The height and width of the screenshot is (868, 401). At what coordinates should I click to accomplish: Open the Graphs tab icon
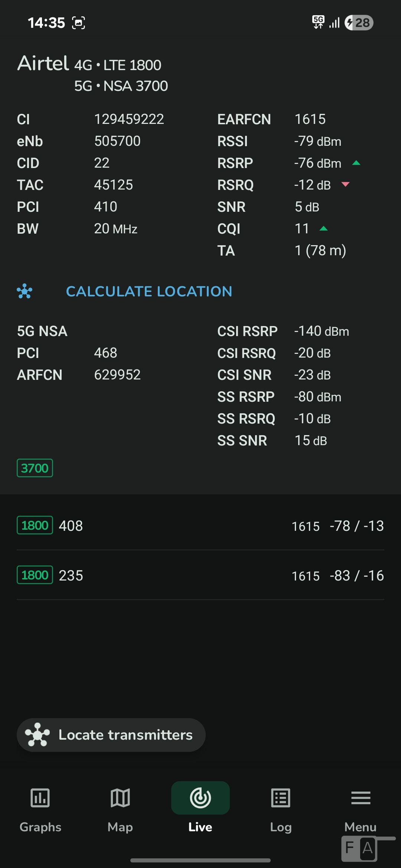[x=40, y=798]
